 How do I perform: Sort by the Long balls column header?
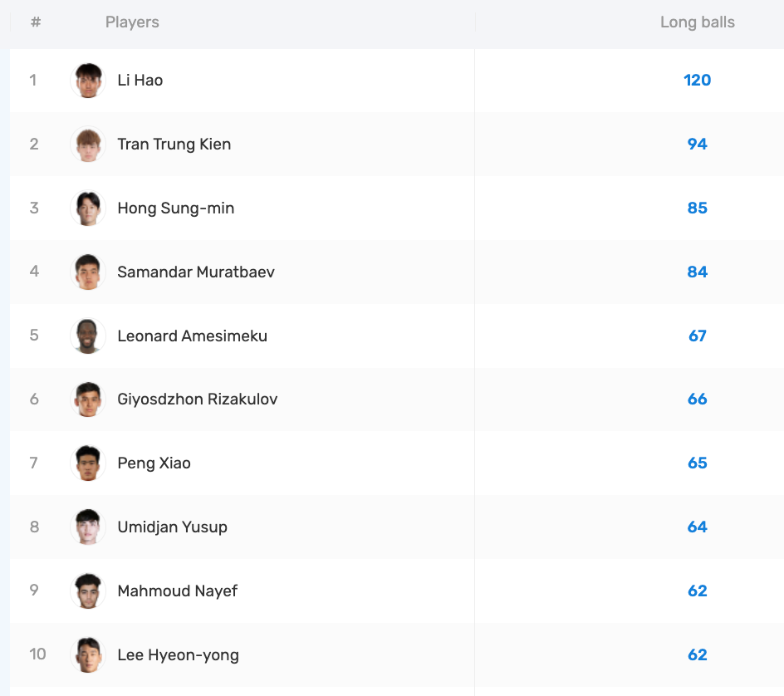point(697,22)
